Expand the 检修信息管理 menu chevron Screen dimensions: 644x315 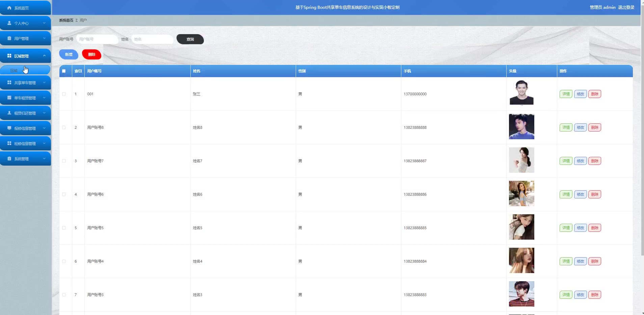pyautogui.click(x=44, y=143)
